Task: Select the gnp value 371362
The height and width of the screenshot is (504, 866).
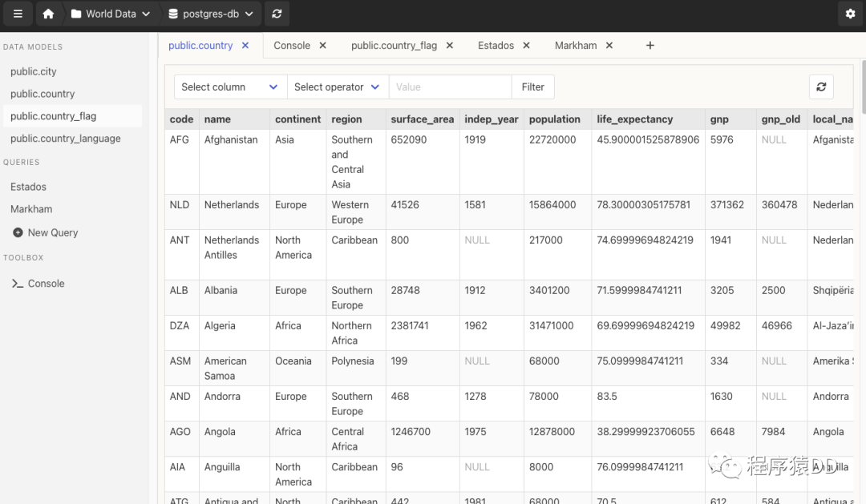Action: (x=726, y=205)
